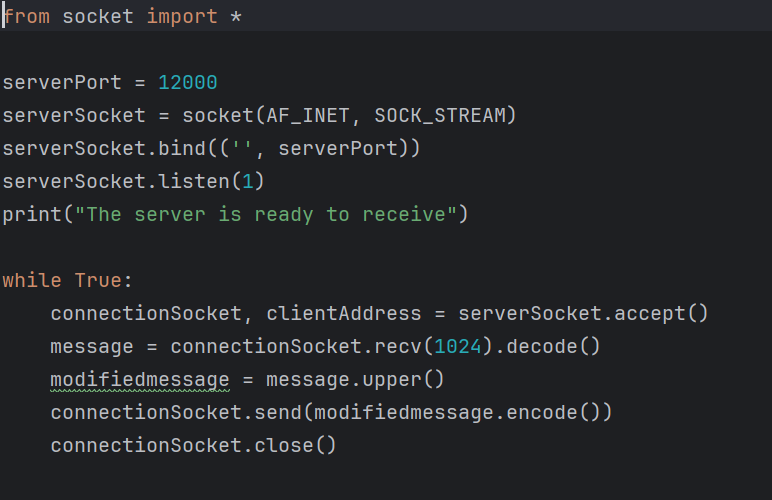The image size is (772, 500).
Task: Click the listen method name
Action: (x=188, y=181)
